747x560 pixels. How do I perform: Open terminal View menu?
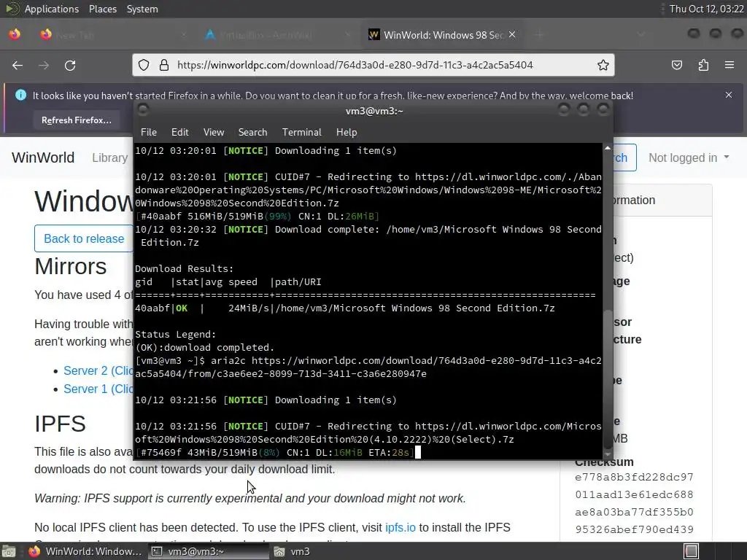(x=214, y=132)
